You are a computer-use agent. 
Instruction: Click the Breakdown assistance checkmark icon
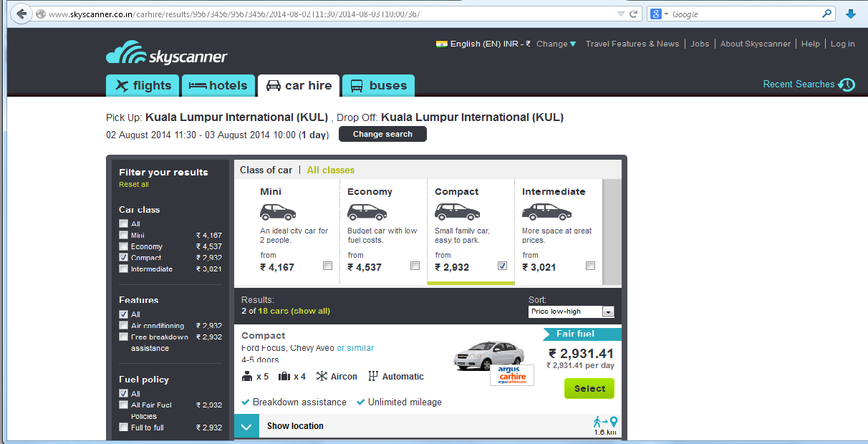tap(246, 402)
